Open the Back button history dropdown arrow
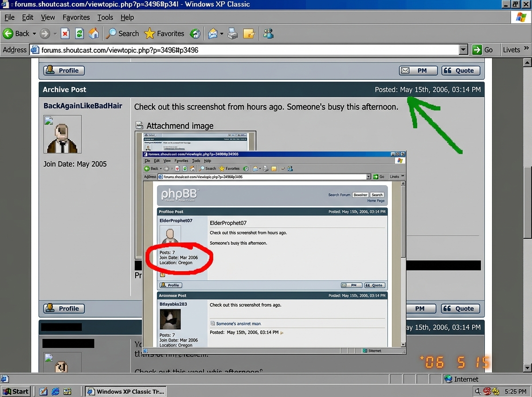Image resolution: width=532 pixels, height=397 pixels. [x=35, y=34]
